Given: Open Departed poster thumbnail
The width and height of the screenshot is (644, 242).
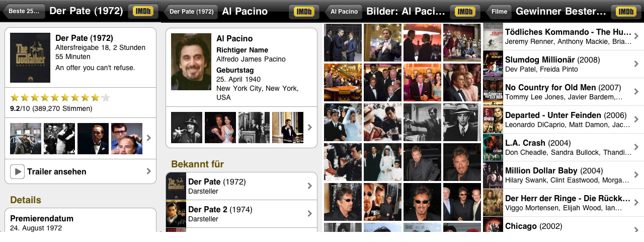Looking at the screenshot, I should (x=493, y=119).
